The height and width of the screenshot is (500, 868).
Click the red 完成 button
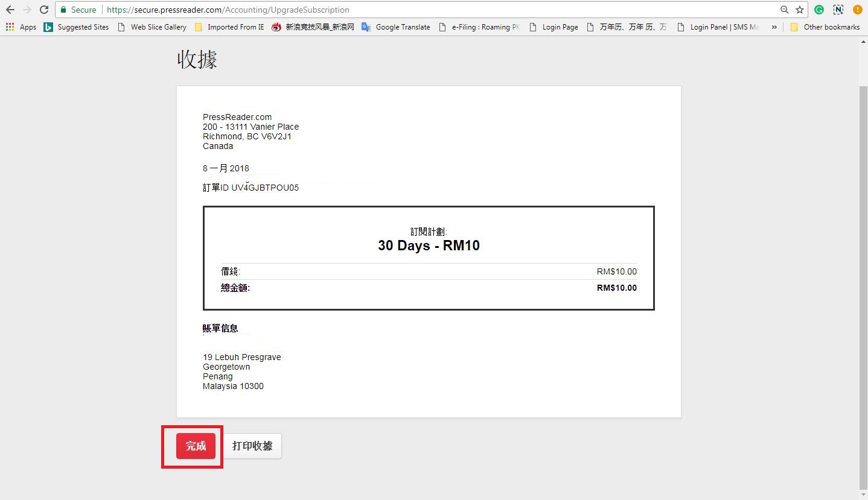196,446
